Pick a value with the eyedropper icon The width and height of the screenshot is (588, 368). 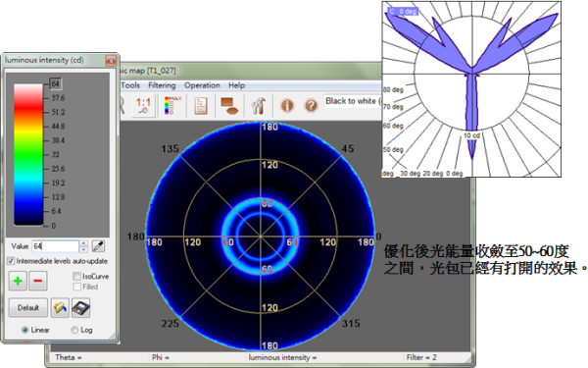click(98, 246)
